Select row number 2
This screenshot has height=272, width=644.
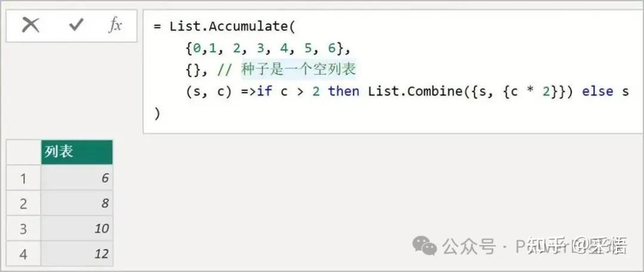pos(23,203)
